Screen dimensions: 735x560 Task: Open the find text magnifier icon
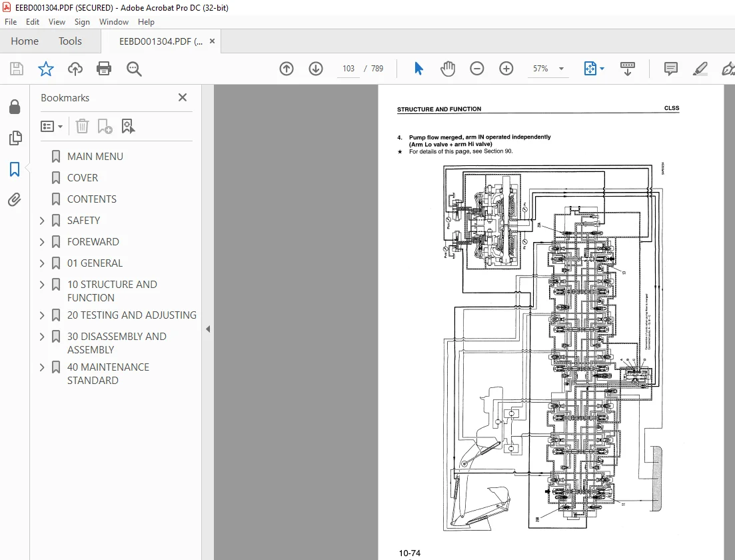point(134,69)
